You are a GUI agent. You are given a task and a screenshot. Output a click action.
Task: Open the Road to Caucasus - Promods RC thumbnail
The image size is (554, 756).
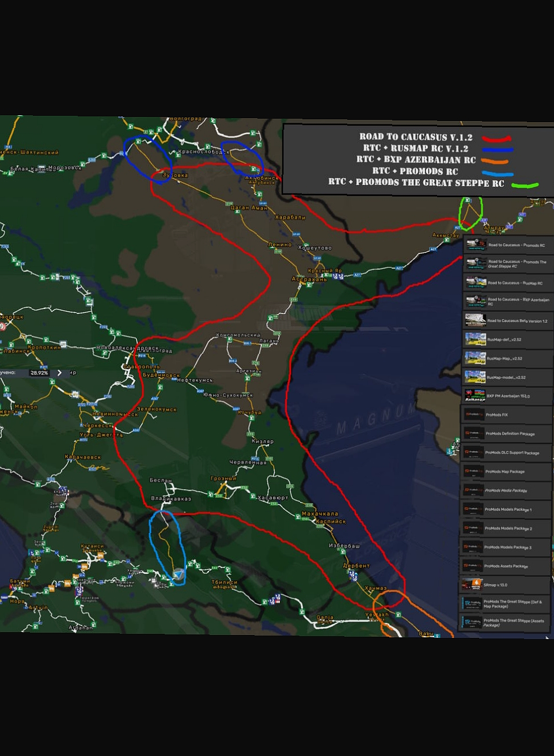[x=476, y=244]
